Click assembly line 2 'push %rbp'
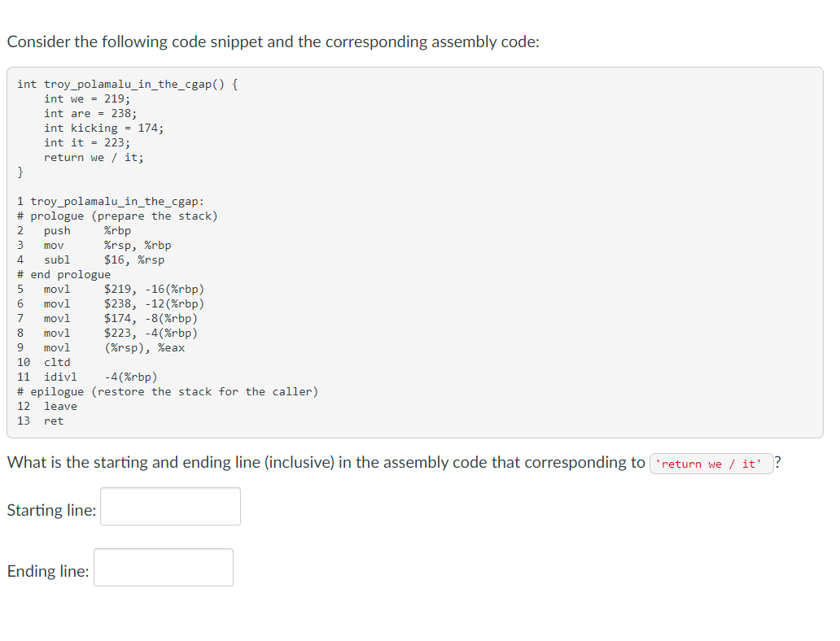This screenshot has width=840, height=641. point(74,230)
